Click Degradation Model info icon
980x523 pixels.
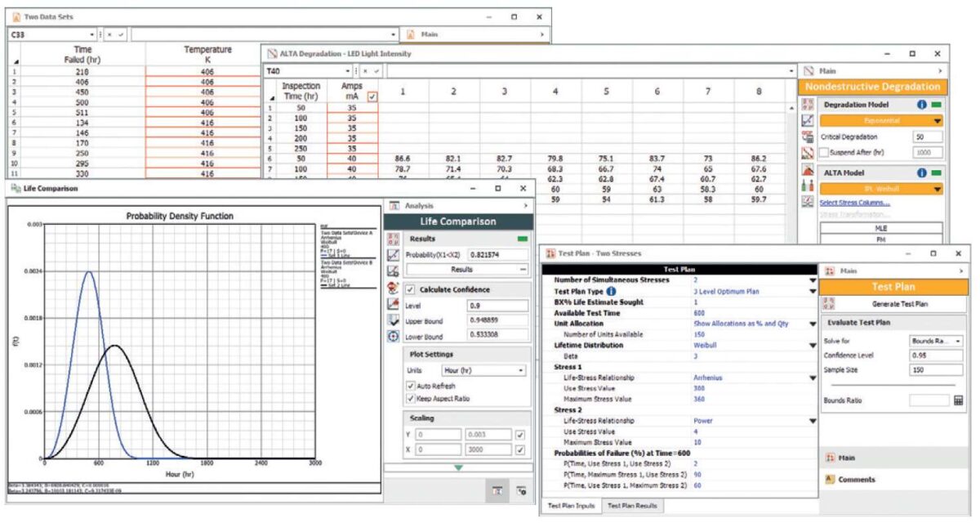tap(921, 105)
